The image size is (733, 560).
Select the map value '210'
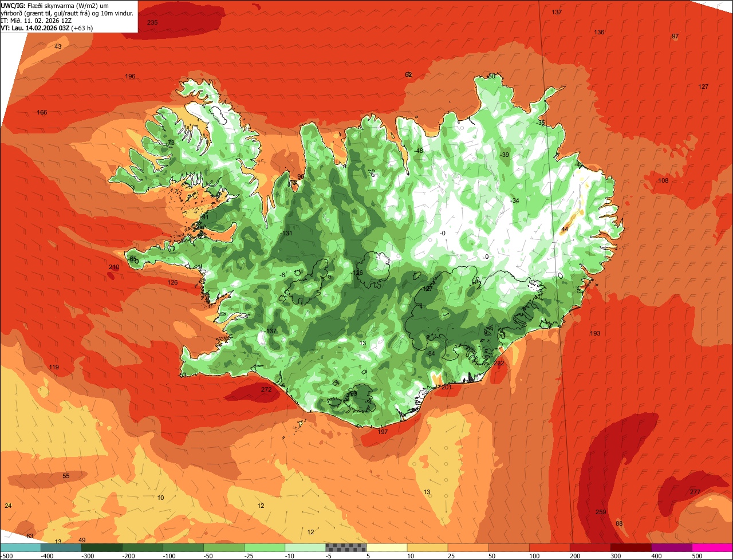click(x=114, y=267)
